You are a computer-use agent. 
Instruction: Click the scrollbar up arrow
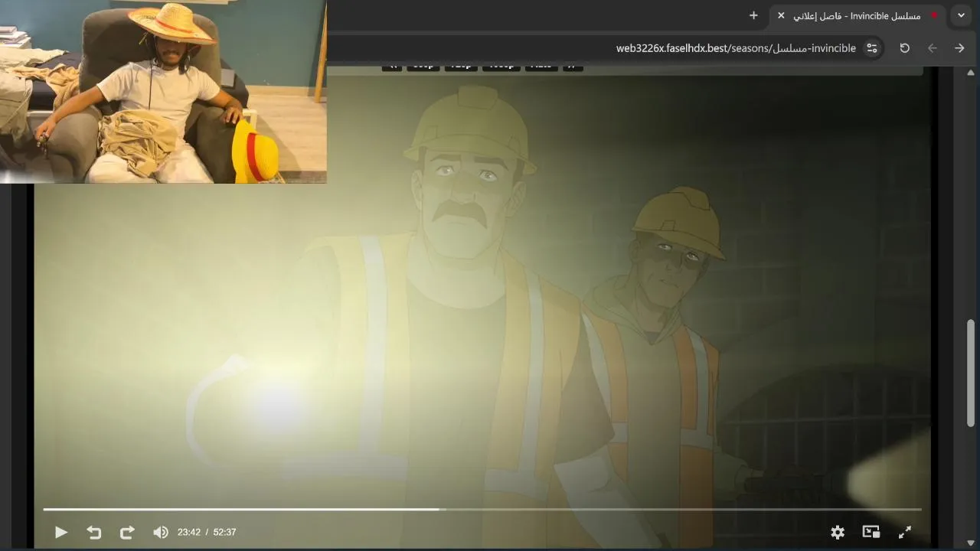pos(971,72)
